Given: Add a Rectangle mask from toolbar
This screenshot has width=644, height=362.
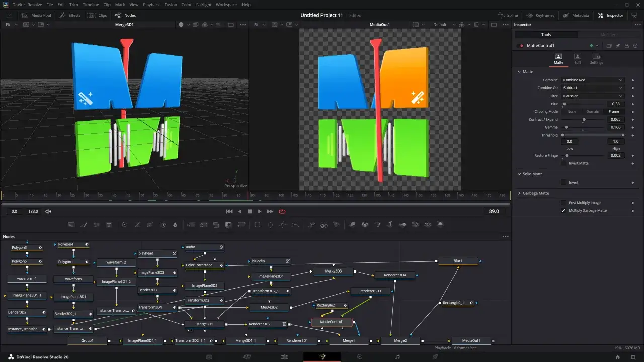Looking at the screenshot, I should tap(258, 225).
